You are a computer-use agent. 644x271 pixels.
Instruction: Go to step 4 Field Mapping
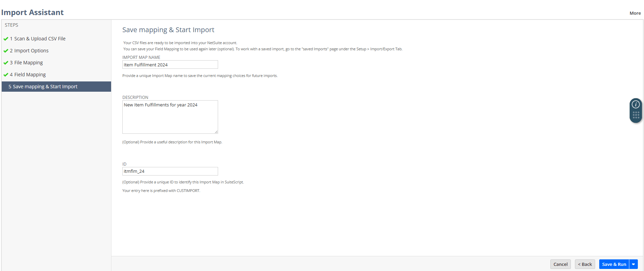(x=28, y=75)
